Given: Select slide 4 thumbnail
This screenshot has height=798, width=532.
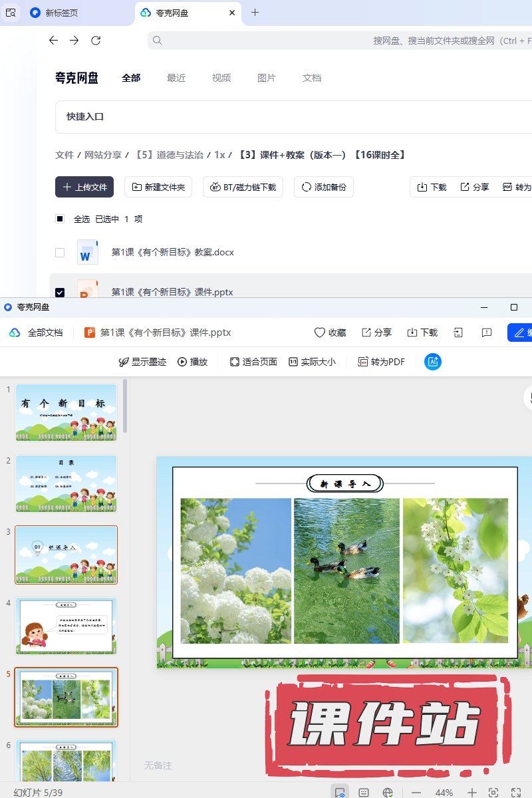Looking at the screenshot, I should [66, 626].
